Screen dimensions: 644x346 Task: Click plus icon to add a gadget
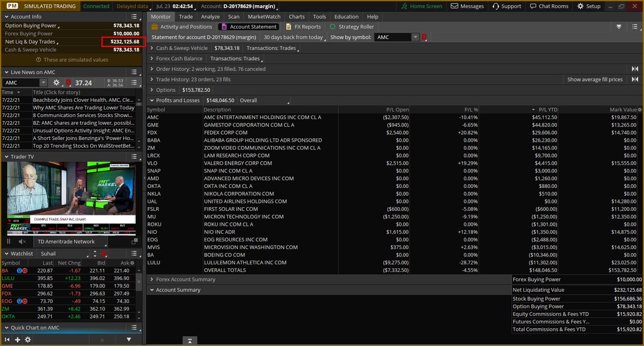pyautogui.click(x=17, y=340)
